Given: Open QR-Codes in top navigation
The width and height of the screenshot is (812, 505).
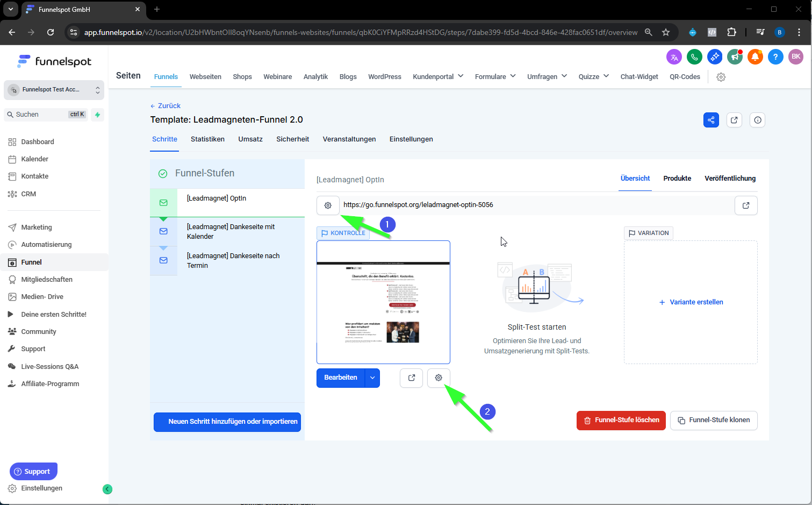Looking at the screenshot, I should coord(685,77).
